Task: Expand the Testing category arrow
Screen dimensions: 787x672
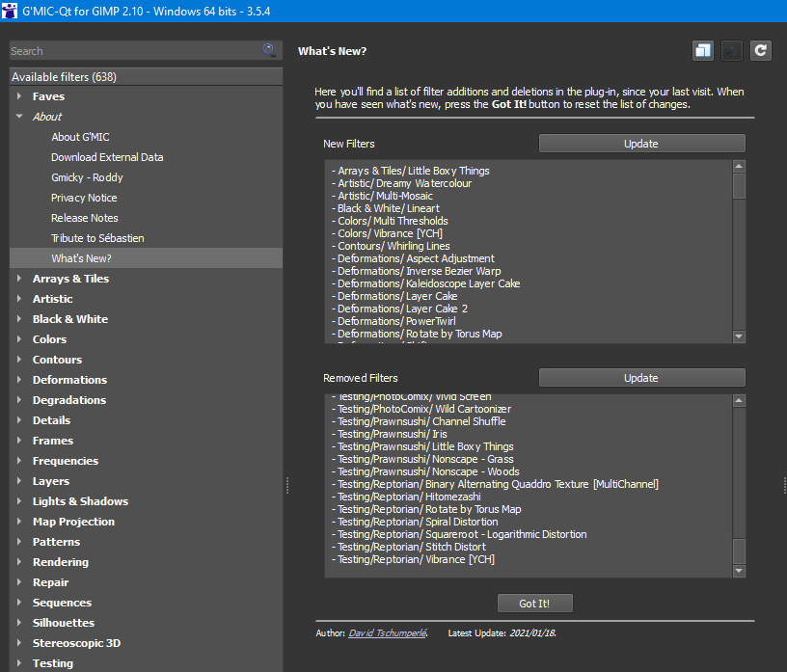Action: pos(19,662)
